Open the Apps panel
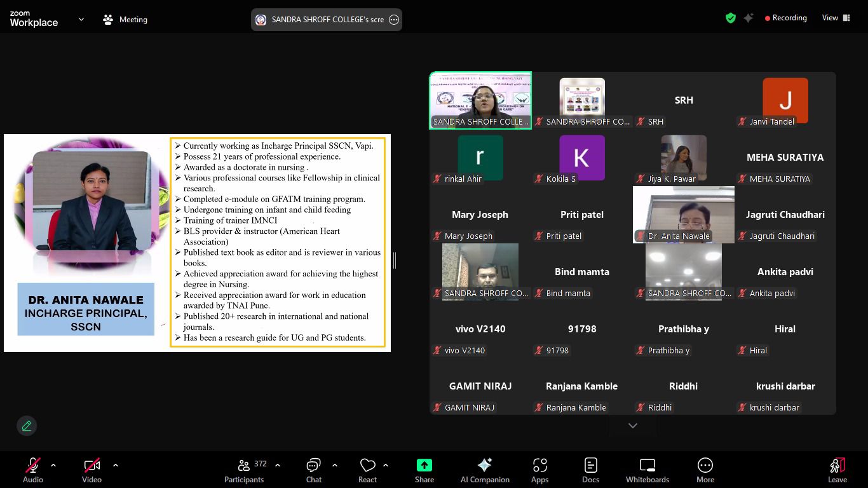The height and width of the screenshot is (488, 868). click(539, 470)
